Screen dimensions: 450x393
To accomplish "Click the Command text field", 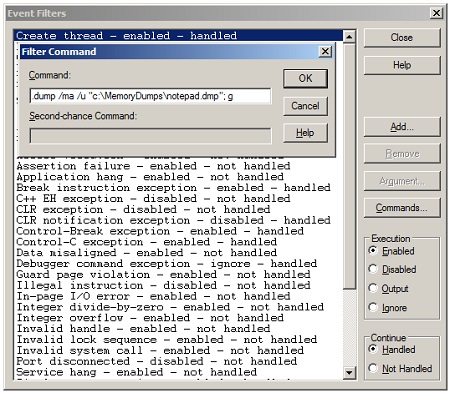I will click(x=150, y=96).
